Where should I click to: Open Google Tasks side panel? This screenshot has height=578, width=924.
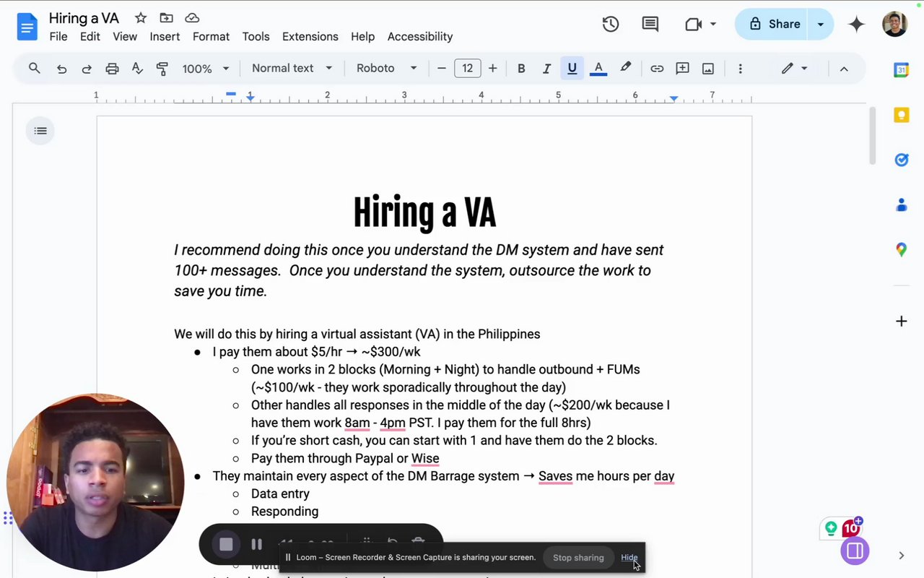point(901,160)
